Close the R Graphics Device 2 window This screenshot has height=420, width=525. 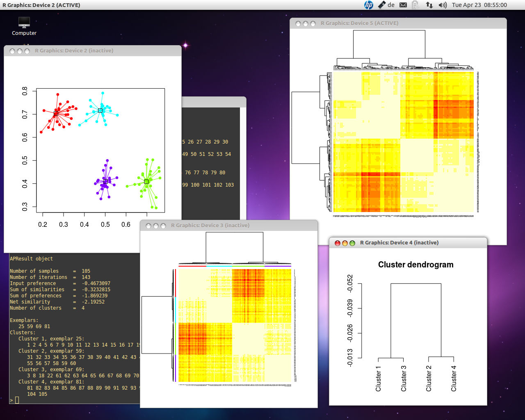pos(12,51)
